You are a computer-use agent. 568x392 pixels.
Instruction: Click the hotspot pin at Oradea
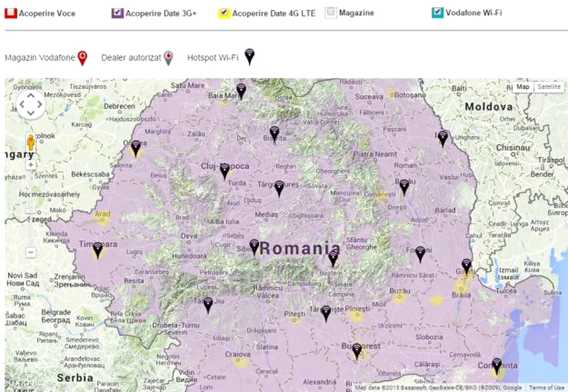[136, 148]
